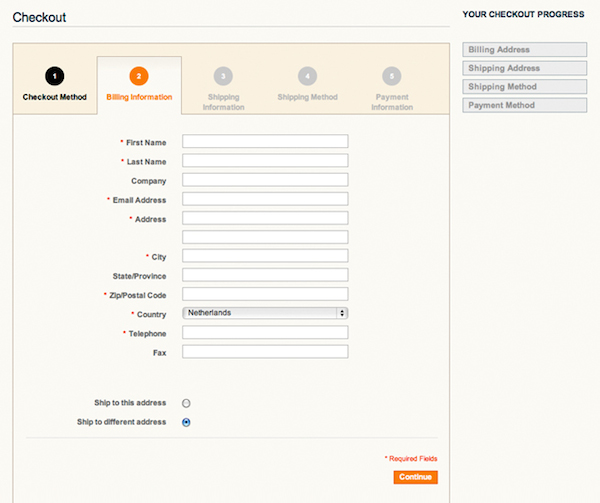This screenshot has height=503, width=600.
Task: Focus the Telephone input field
Action: click(265, 332)
